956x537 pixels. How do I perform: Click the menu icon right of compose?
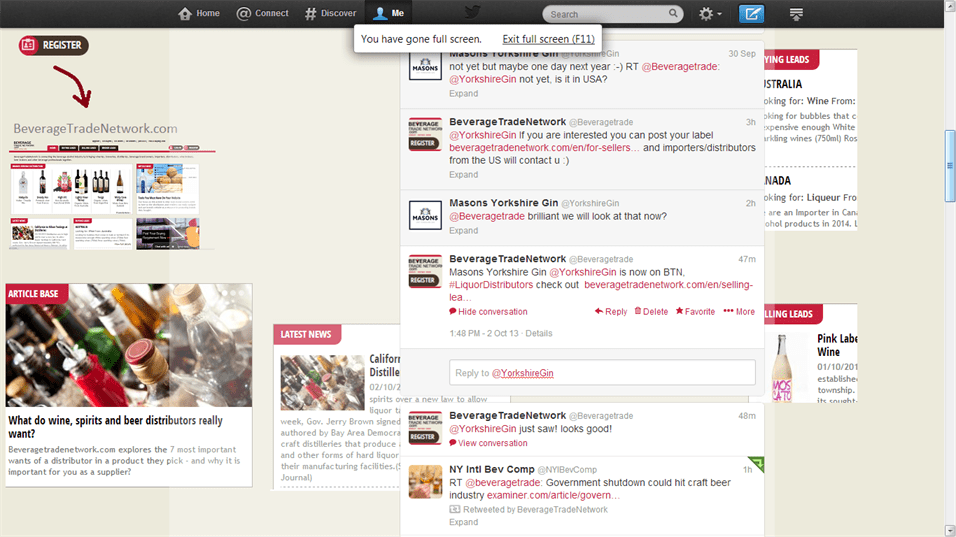796,13
